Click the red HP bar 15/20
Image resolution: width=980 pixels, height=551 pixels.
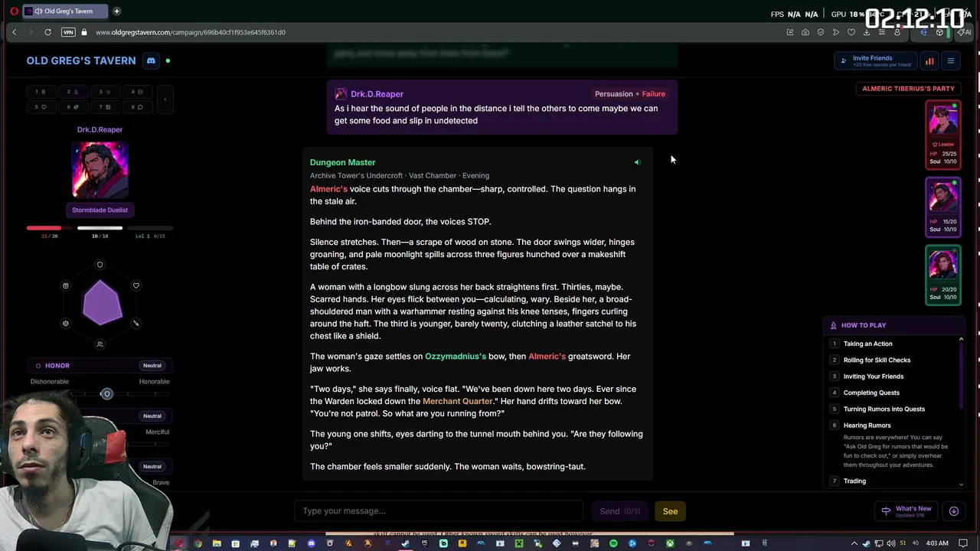pos(49,228)
